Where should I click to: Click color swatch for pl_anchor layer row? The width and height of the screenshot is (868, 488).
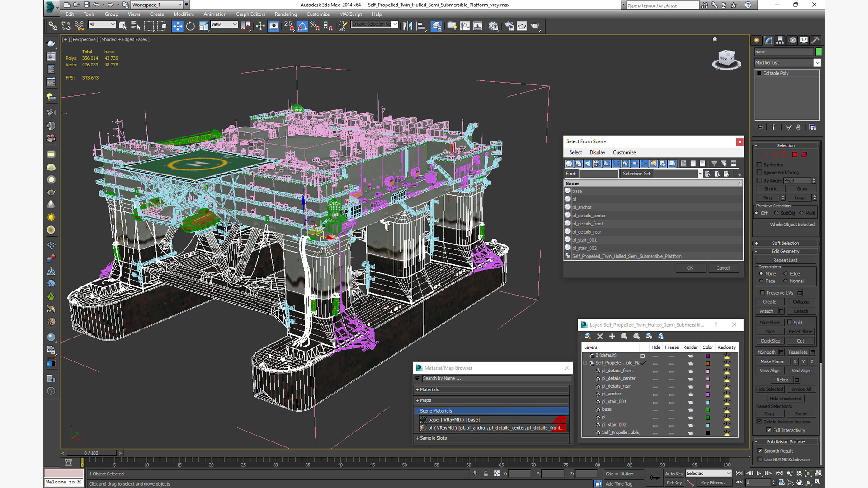pos(708,394)
